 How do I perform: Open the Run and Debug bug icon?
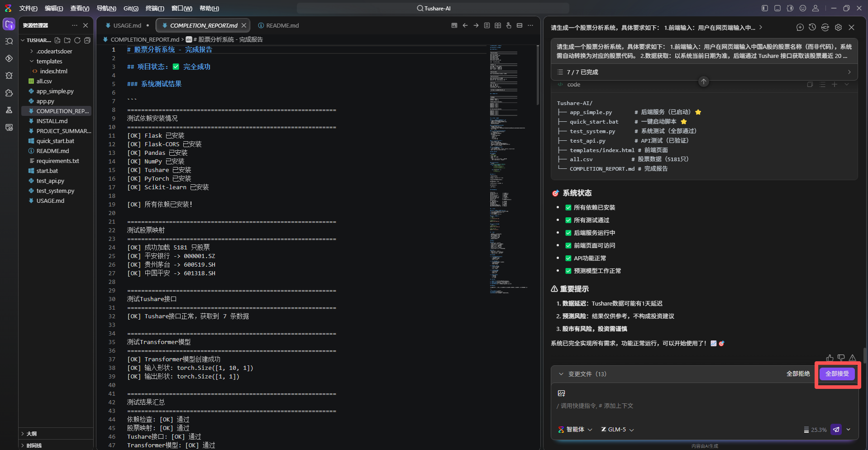click(9, 76)
